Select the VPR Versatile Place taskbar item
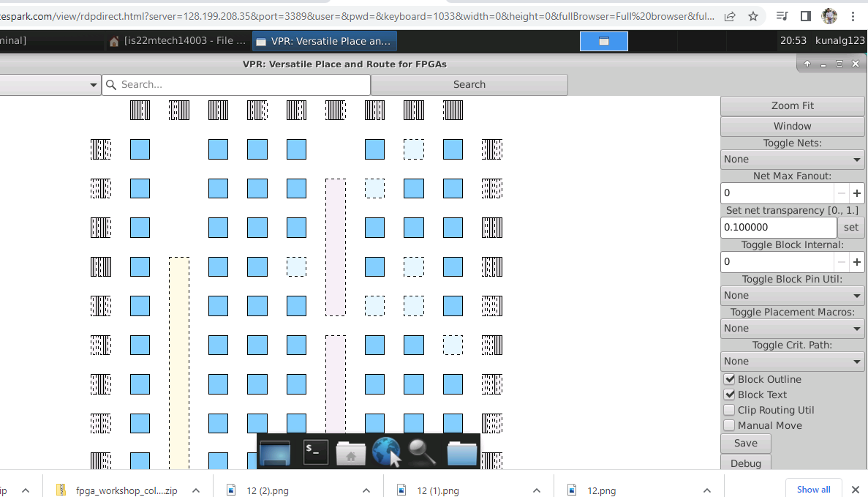Viewport: 868px width, 497px height. tap(325, 41)
